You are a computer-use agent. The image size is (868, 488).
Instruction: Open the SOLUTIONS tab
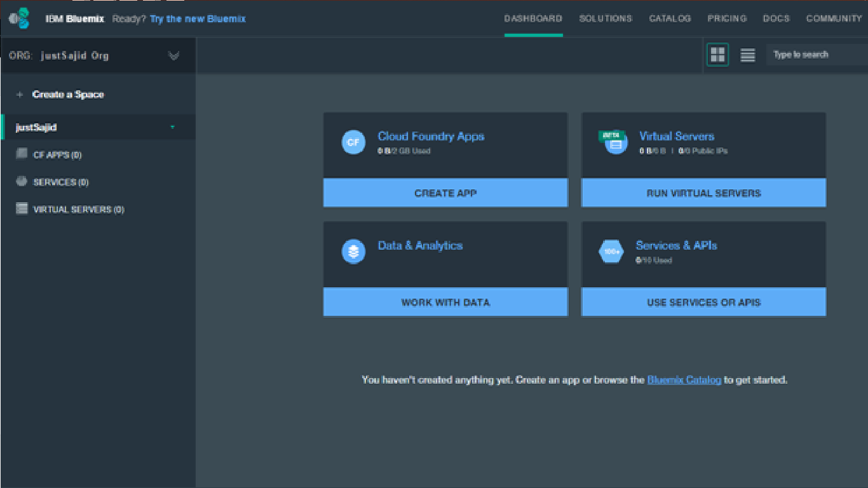pos(606,18)
